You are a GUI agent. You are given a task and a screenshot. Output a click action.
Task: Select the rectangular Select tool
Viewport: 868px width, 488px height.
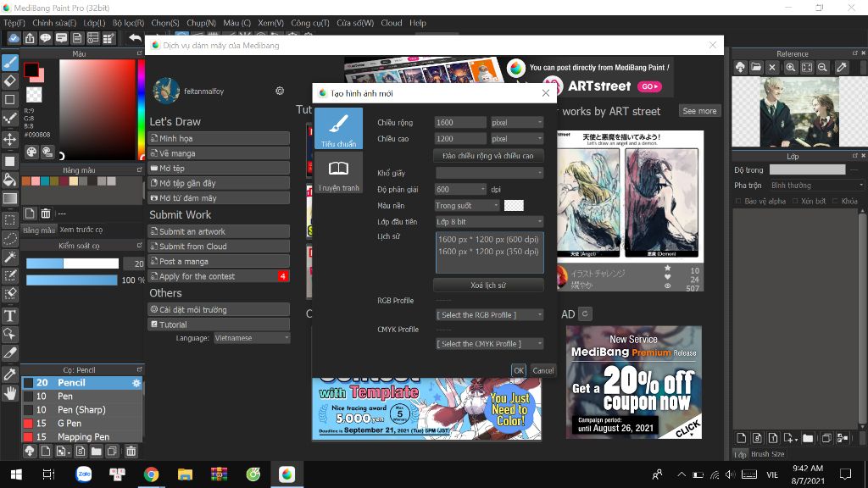(x=10, y=219)
